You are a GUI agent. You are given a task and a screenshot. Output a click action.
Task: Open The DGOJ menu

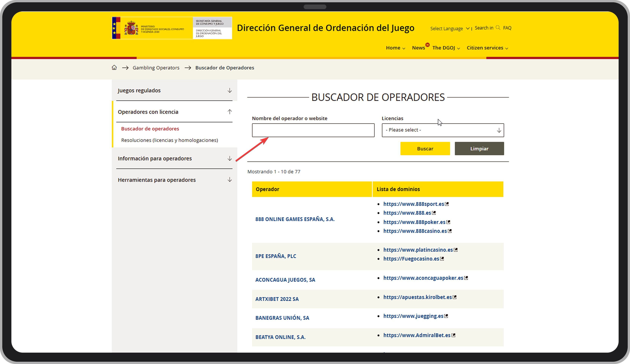(446, 48)
